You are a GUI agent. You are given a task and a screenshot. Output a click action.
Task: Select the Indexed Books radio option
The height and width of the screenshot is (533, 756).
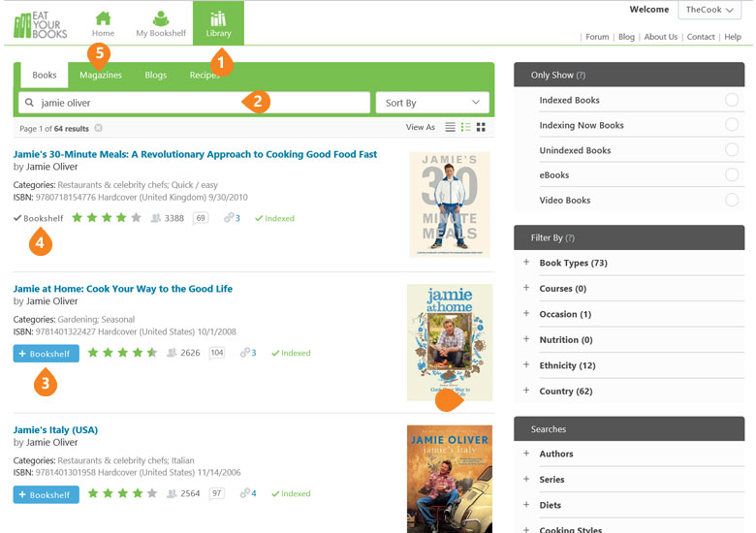tap(732, 100)
